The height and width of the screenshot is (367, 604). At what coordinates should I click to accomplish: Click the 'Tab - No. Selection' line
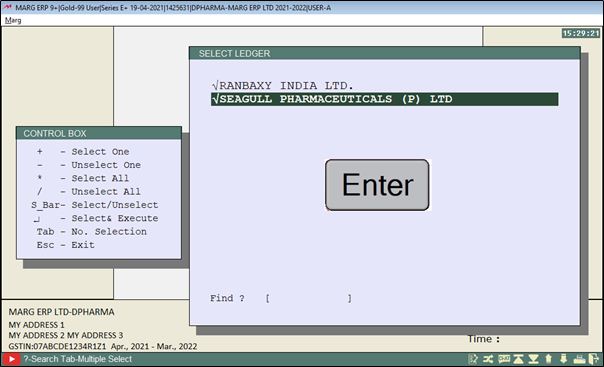pos(91,232)
